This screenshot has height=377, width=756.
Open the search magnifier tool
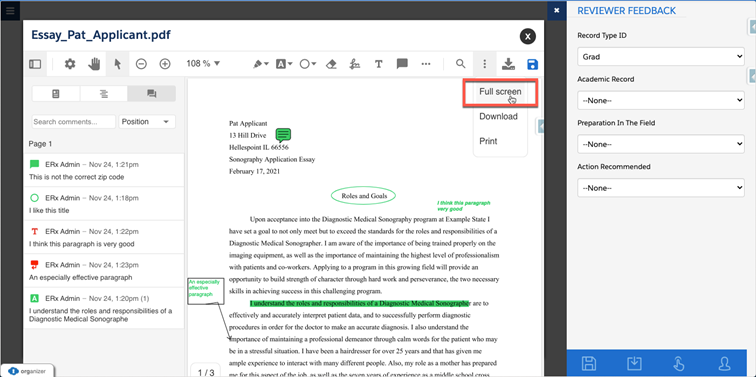tap(461, 64)
